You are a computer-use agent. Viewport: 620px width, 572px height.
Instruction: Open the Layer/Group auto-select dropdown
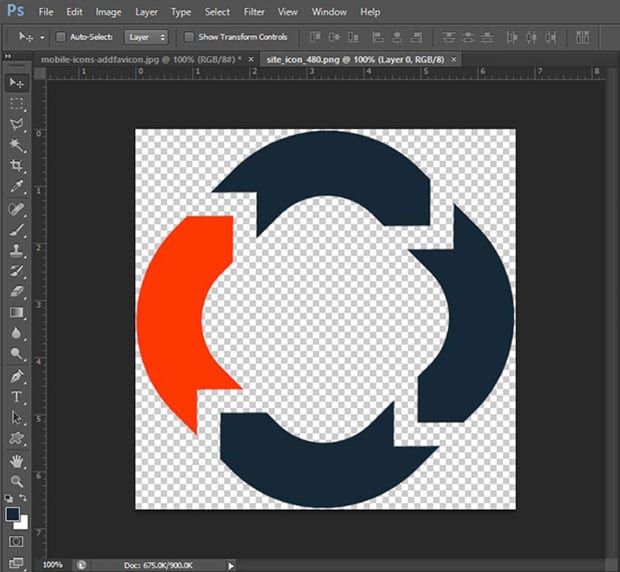coord(146,37)
